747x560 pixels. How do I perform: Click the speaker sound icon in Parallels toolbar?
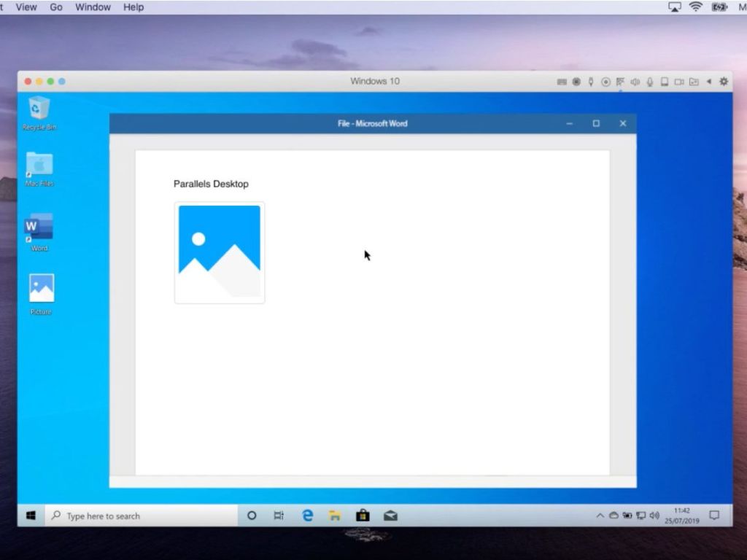[x=635, y=82]
